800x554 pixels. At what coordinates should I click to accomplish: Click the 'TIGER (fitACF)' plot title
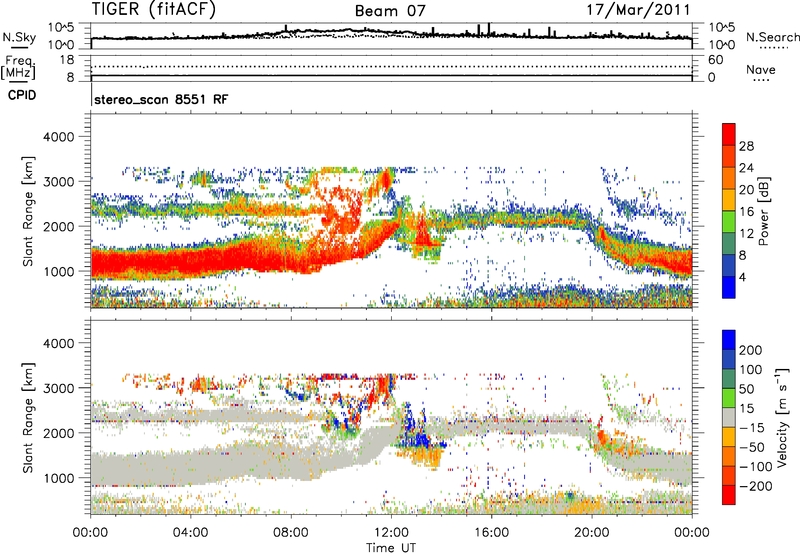click(154, 9)
